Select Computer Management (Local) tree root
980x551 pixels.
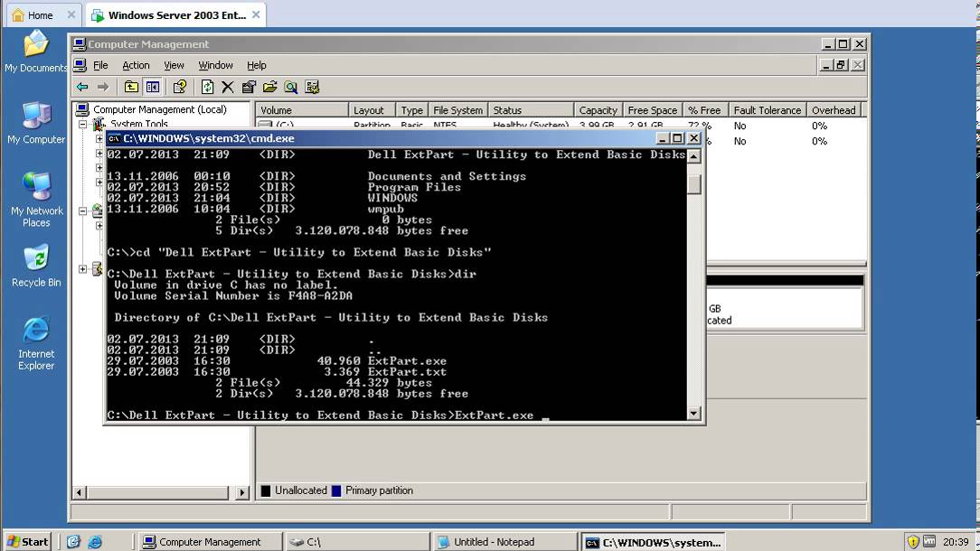tap(159, 109)
